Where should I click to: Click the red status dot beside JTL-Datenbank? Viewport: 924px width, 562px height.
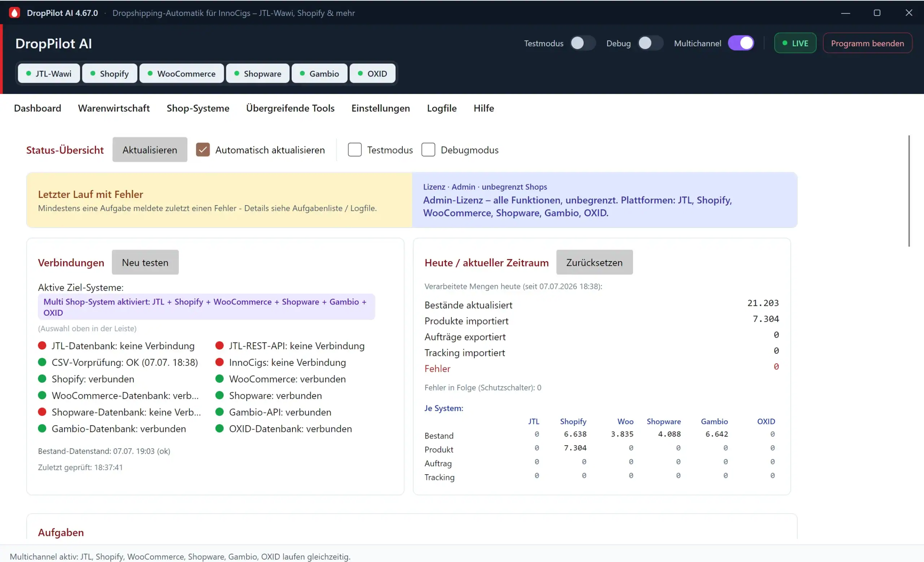(42, 346)
